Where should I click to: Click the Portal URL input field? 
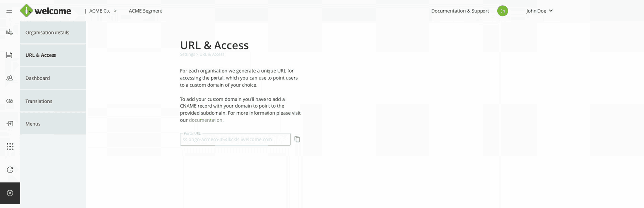point(235,140)
